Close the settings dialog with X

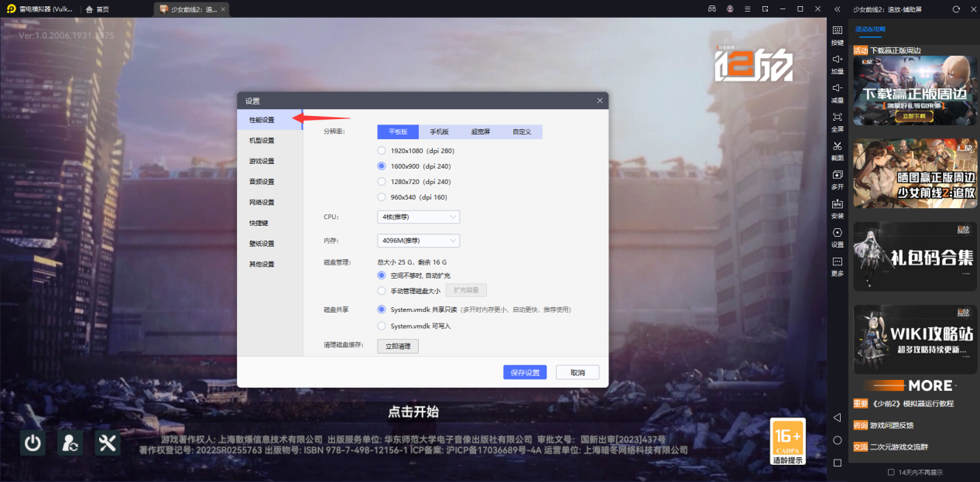[600, 101]
